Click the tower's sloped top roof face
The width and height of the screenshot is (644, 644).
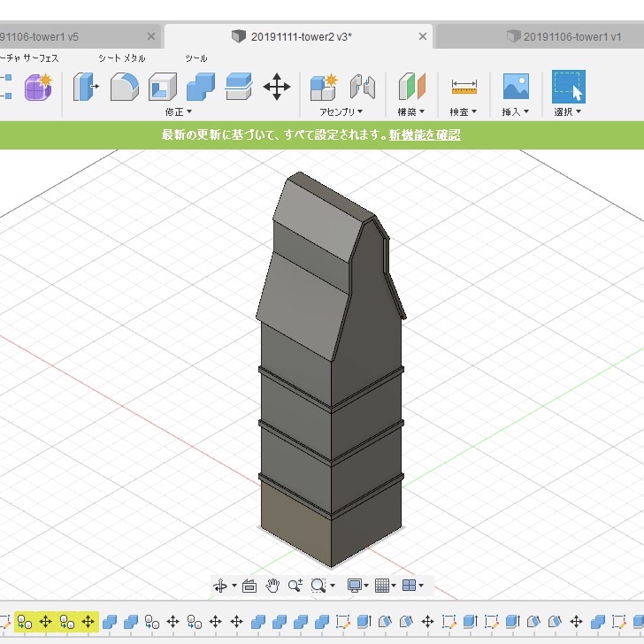pyautogui.click(x=318, y=219)
